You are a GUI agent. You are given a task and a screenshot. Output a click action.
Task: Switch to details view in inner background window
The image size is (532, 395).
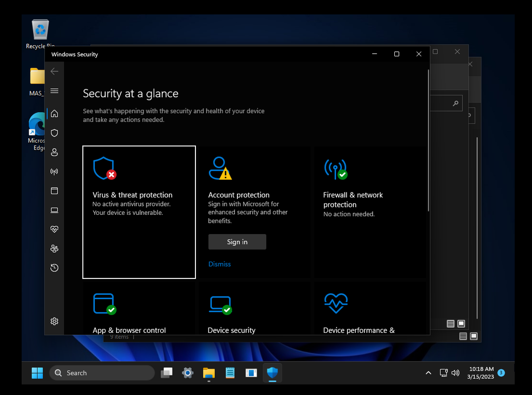[451, 324]
